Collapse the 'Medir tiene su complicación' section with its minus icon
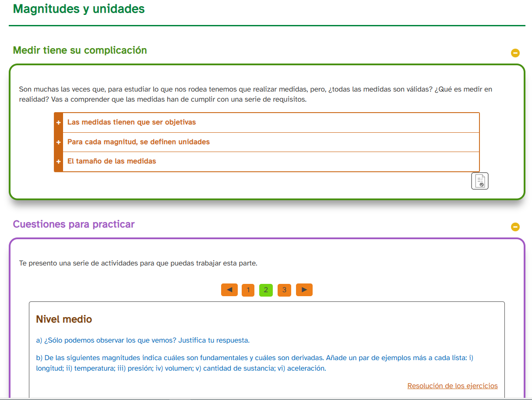The image size is (532, 400). tap(515, 53)
